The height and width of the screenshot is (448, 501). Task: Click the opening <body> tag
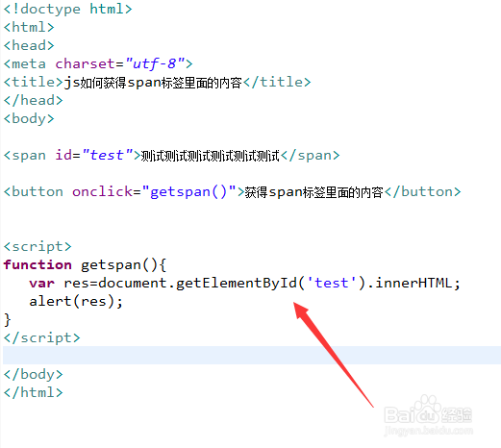coord(29,119)
